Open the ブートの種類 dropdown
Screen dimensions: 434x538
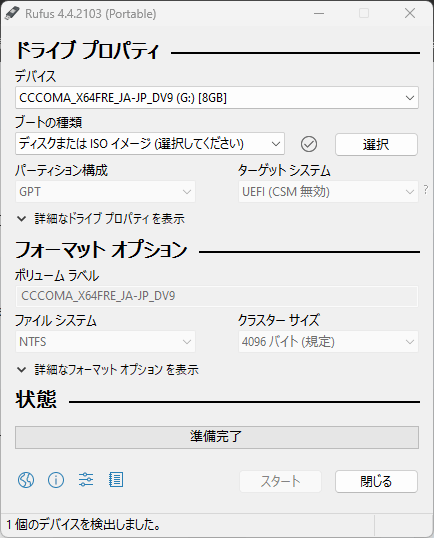click(150, 144)
